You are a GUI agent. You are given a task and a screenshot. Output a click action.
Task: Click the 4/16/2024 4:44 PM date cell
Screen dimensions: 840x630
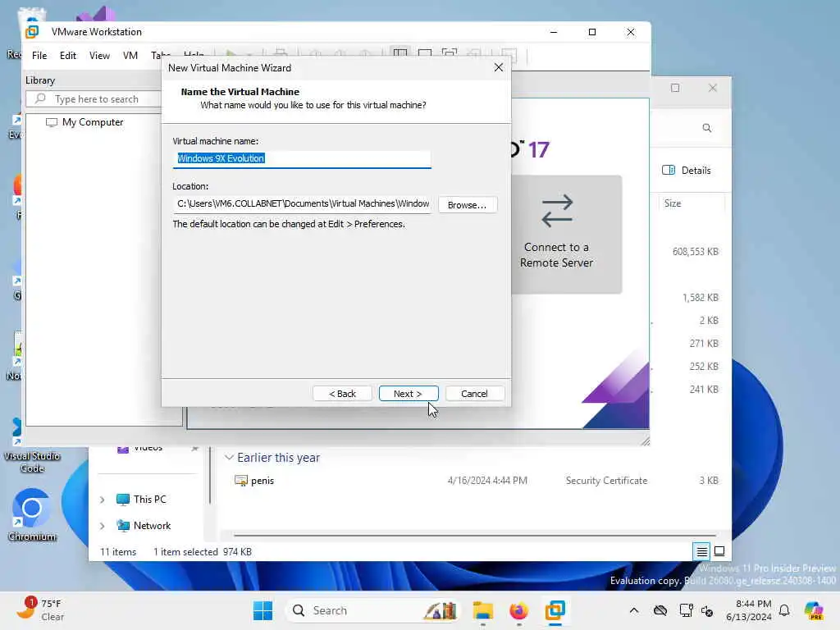tap(487, 481)
